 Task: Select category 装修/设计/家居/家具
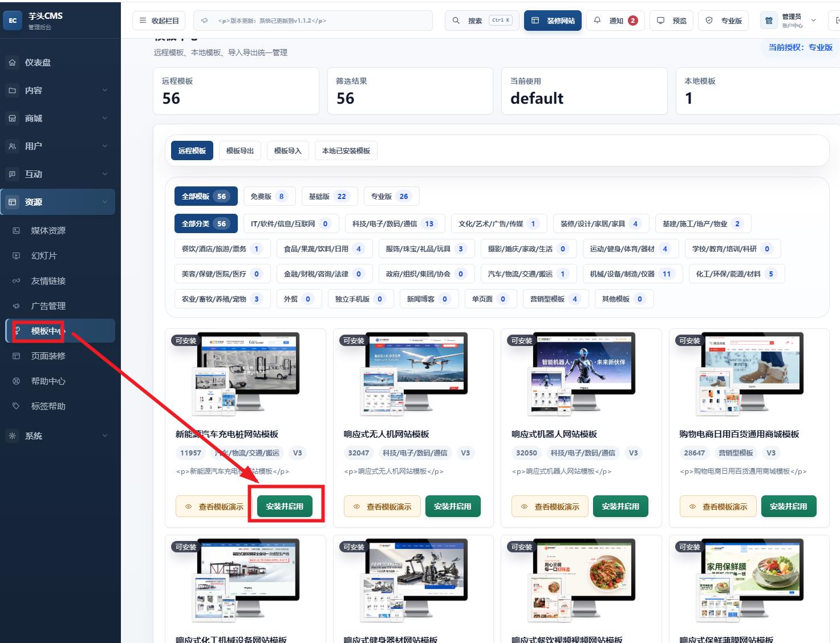point(601,224)
